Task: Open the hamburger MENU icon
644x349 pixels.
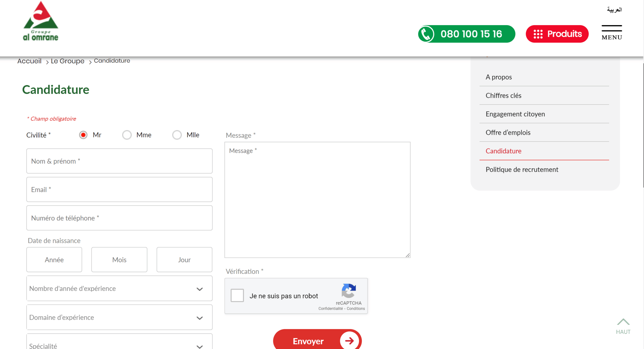Action: [612, 33]
